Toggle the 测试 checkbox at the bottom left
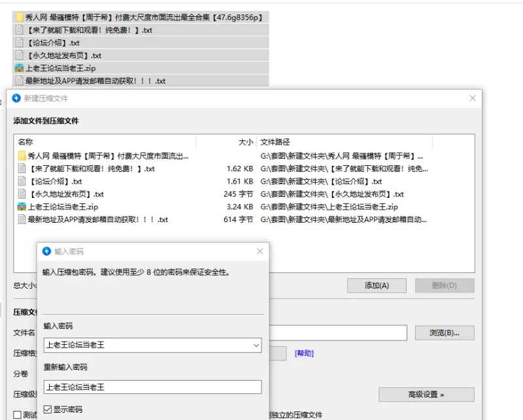 (x=18, y=415)
